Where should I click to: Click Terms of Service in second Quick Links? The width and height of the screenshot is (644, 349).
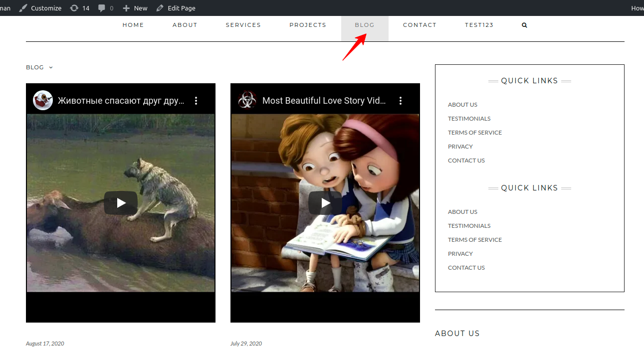(x=474, y=240)
